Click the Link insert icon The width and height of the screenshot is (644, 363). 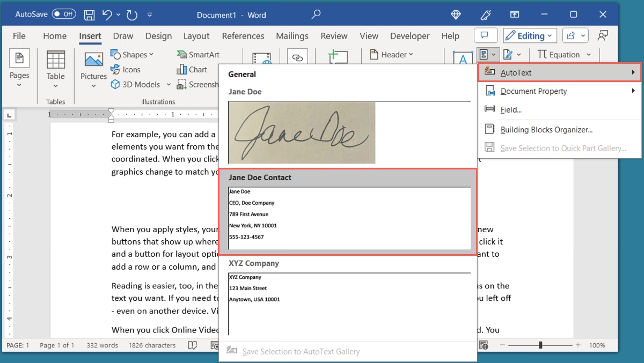click(297, 56)
